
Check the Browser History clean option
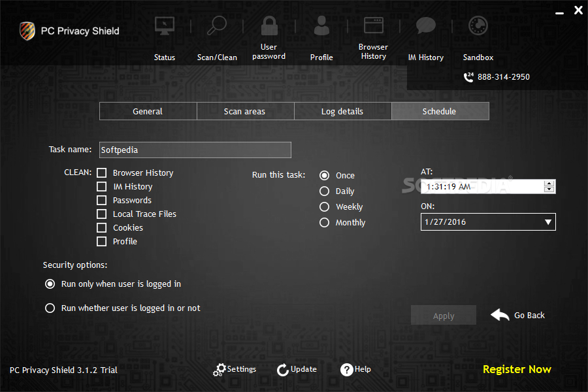102,173
